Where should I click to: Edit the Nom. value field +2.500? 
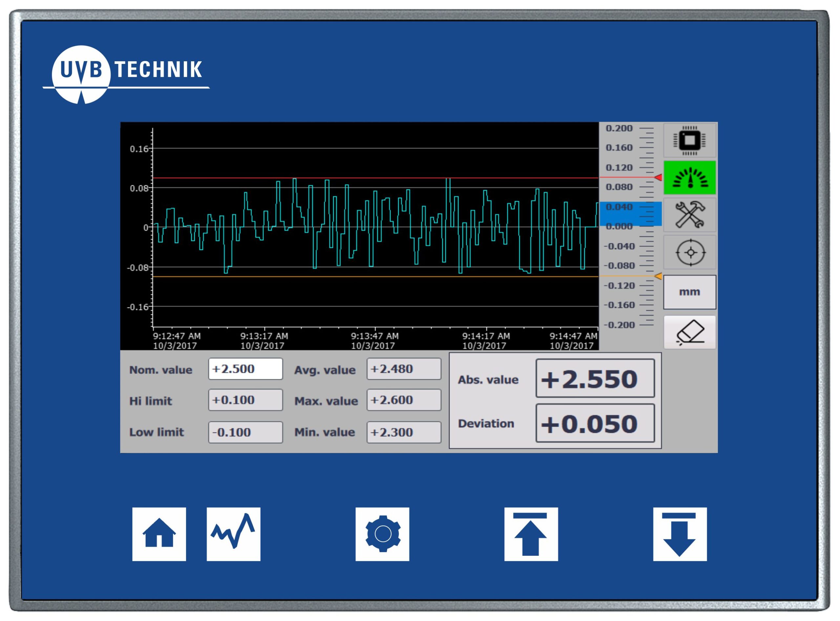pyautogui.click(x=245, y=369)
